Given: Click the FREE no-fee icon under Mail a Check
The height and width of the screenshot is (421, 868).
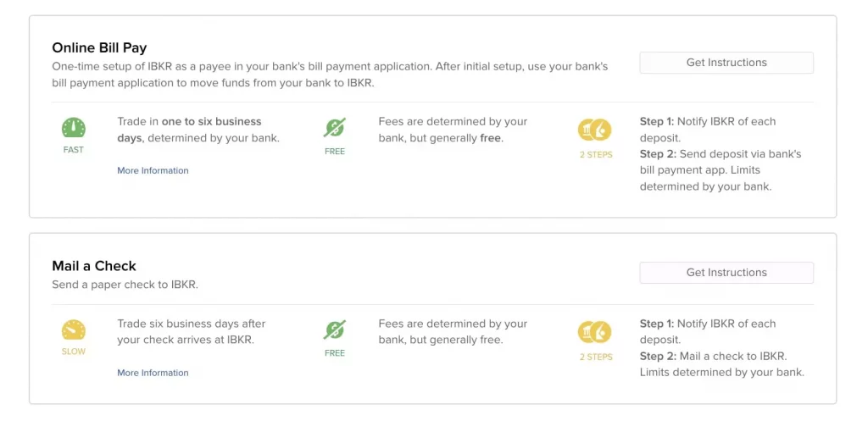Looking at the screenshot, I should [x=335, y=330].
